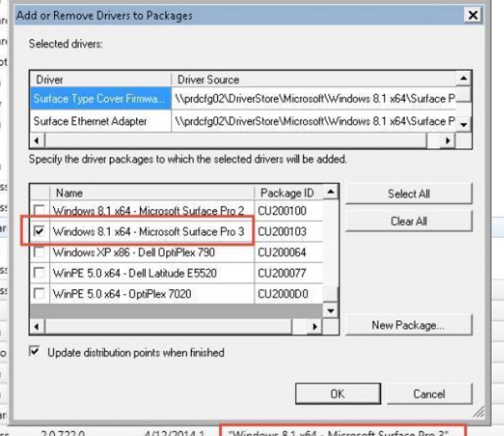Sort packages by Package ID column header
The width and height of the screenshot is (504, 436).
tap(288, 193)
